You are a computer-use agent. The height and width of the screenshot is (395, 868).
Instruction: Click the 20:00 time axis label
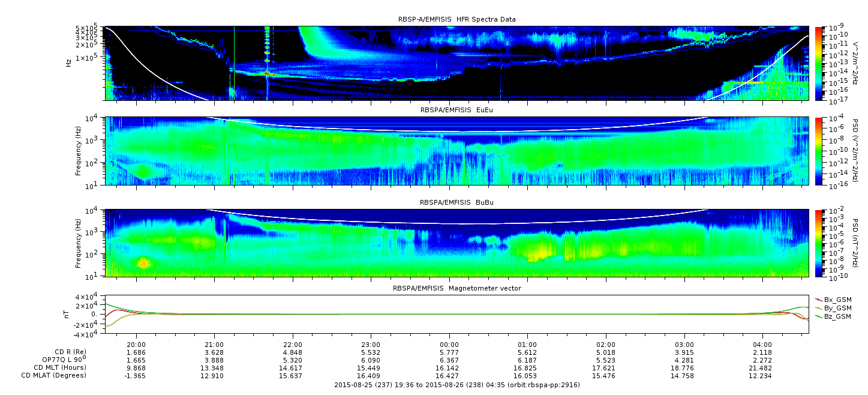137,345
